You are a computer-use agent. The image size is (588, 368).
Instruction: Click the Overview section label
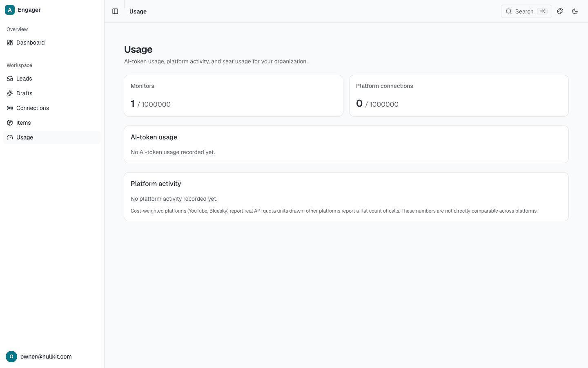pyautogui.click(x=17, y=29)
